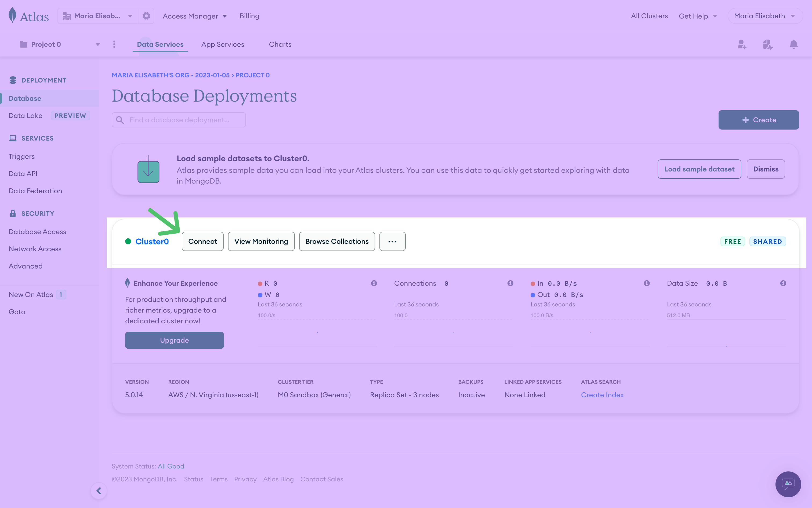Image resolution: width=812 pixels, height=508 pixels.
Task: Click the Browse Collections button
Action: point(337,241)
